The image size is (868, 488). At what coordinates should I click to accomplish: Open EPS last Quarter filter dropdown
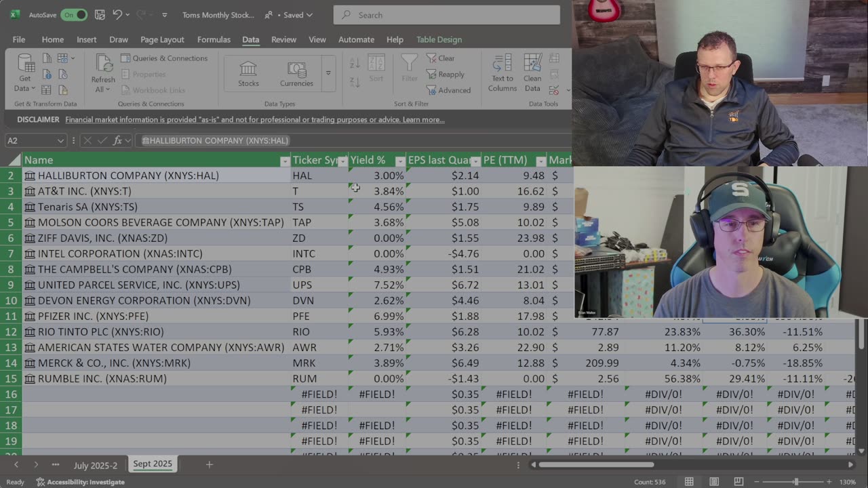coord(475,161)
